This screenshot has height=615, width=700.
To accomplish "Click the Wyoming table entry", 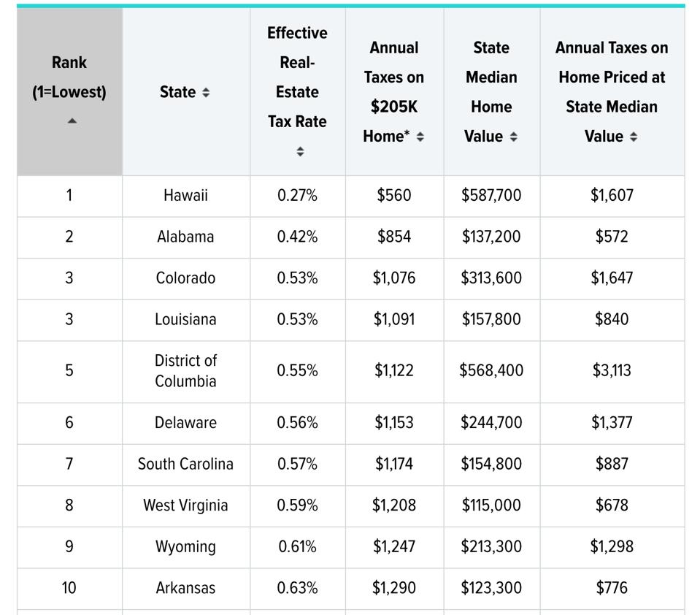I will point(185,547).
